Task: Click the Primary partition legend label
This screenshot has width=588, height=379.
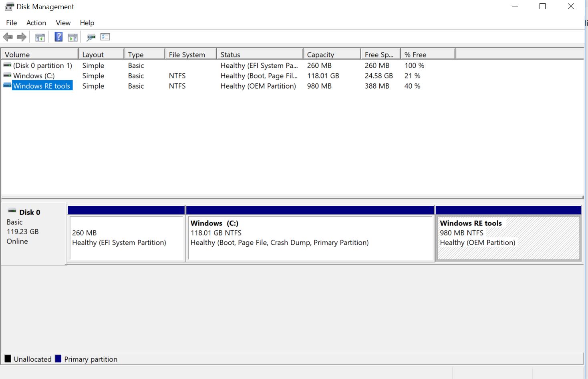Action: [x=91, y=359]
